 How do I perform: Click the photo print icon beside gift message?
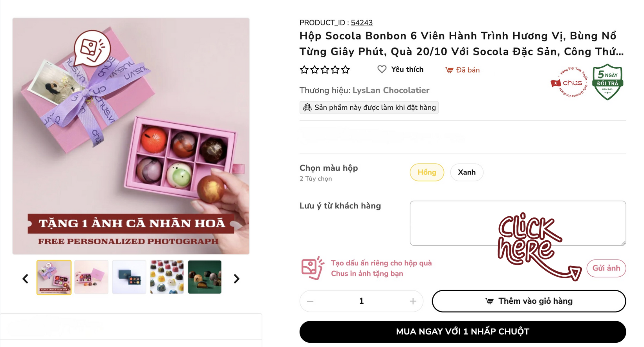pyautogui.click(x=312, y=268)
